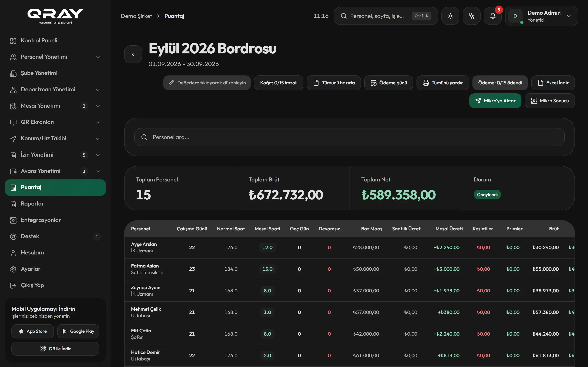Screen dimensions: 588x367
Task: Click the QRAY logo
Action: click(55, 16)
